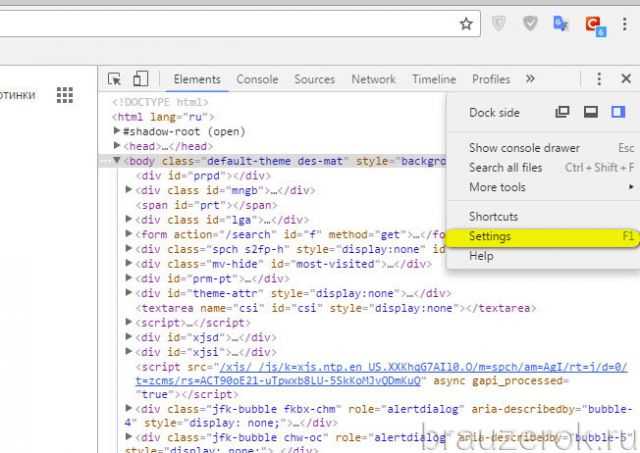Select the div id prpd line
The width and height of the screenshot is (640, 453).
(x=203, y=176)
